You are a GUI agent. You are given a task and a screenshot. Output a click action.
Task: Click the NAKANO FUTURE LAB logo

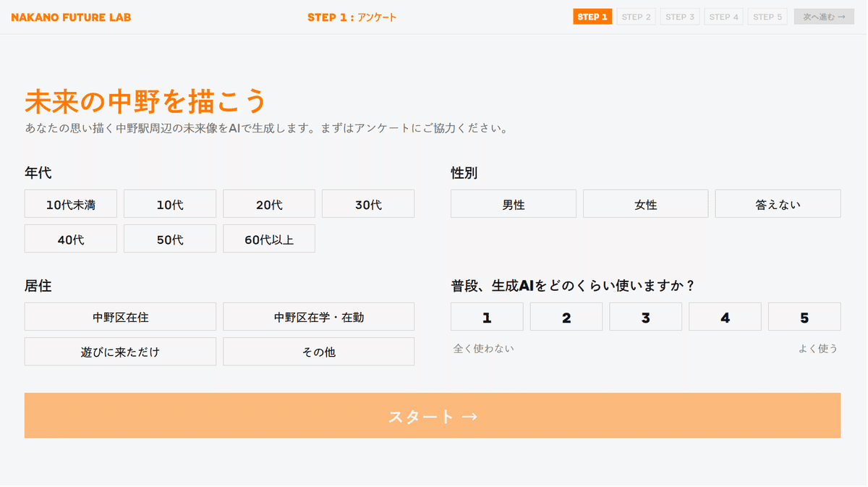[x=71, y=17]
